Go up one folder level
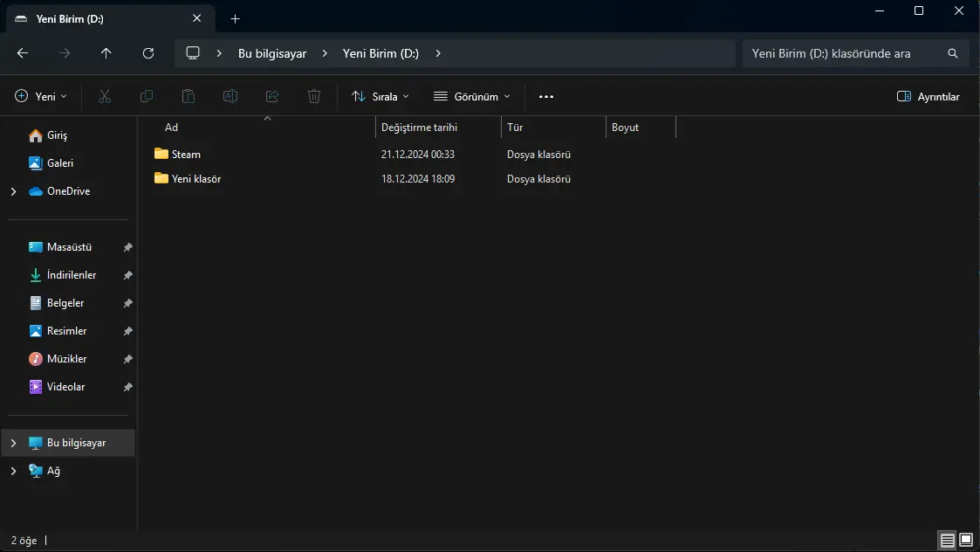 pos(106,53)
